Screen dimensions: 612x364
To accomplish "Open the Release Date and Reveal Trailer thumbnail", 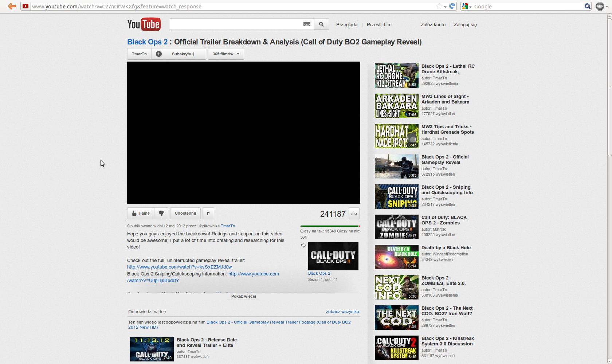I will (x=152, y=349).
